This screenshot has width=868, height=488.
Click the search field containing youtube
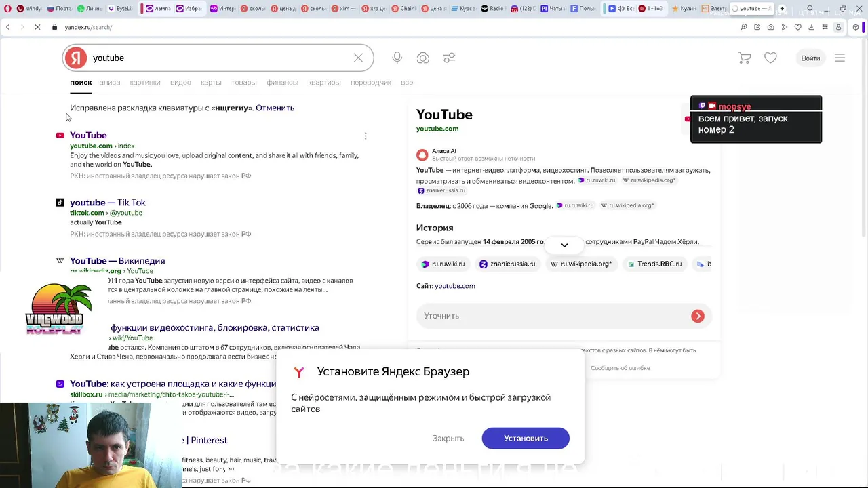[x=218, y=58]
